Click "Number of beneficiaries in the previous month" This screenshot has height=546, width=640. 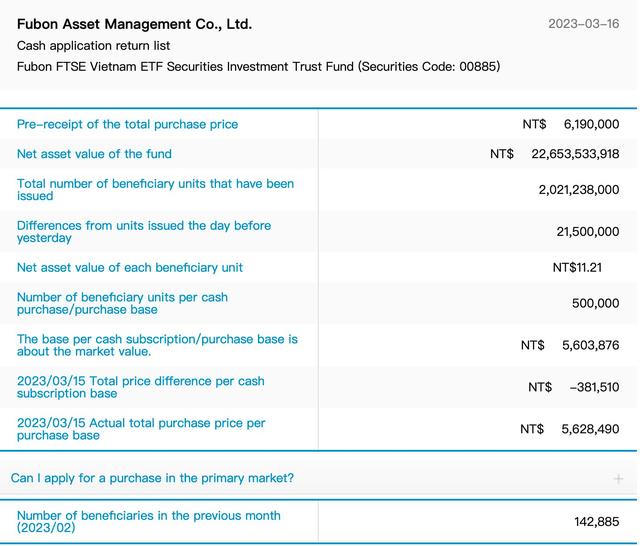(148, 521)
